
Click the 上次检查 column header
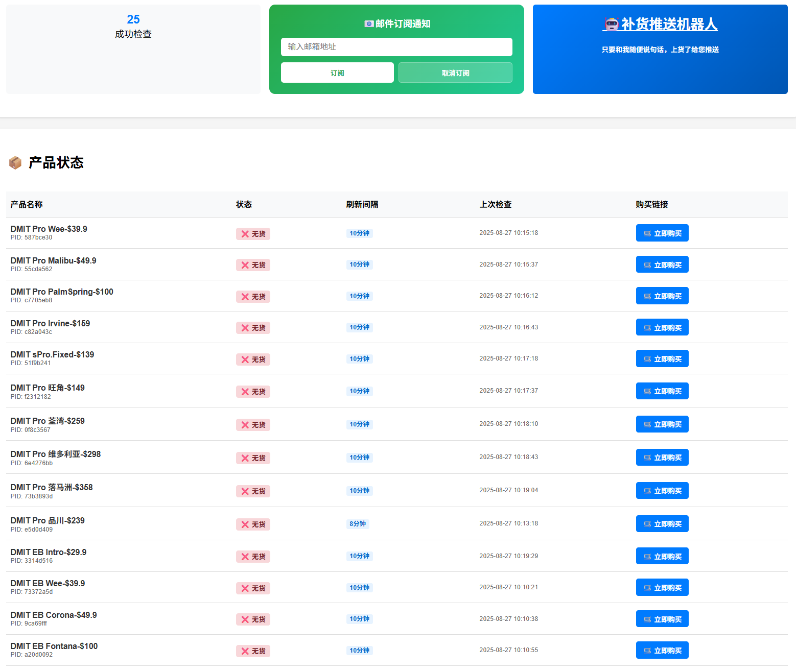[x=496, y=204]
